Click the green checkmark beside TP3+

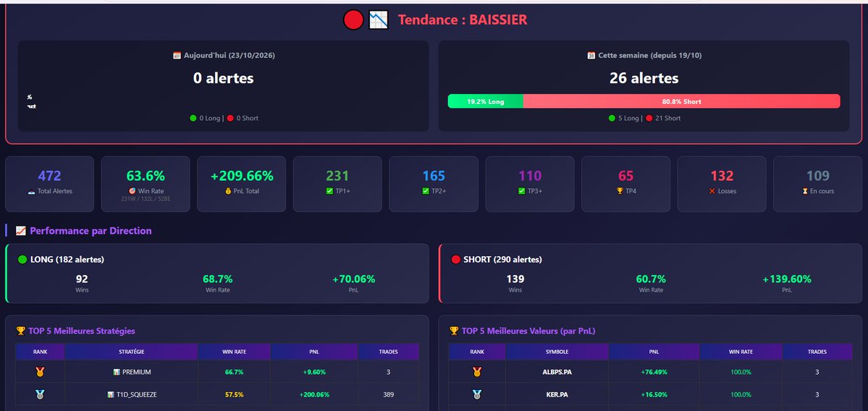(521, 192)
